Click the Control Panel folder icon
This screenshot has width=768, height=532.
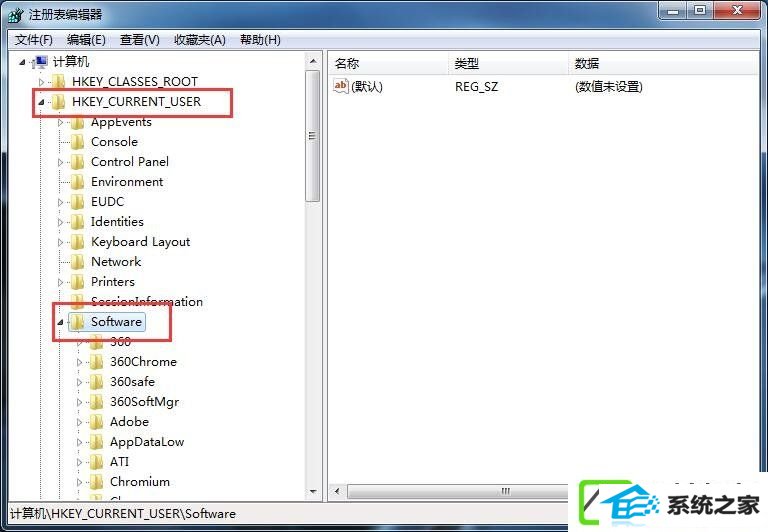click(77, 162)
